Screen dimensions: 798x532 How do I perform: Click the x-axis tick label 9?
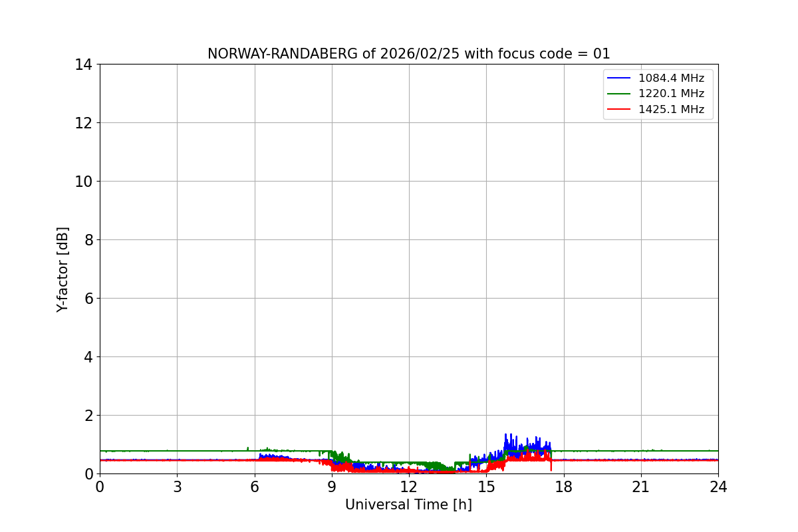pos(332,487)
